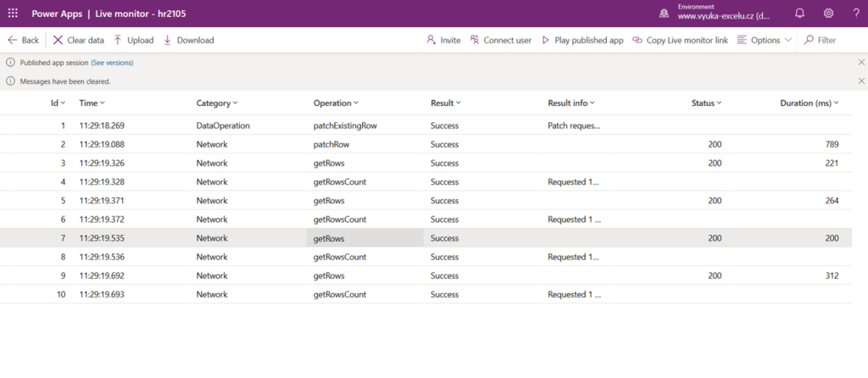Click time 11:29:19.088 in row 2
The height and width of the screenshot is (378, 868).
[102, 144]
